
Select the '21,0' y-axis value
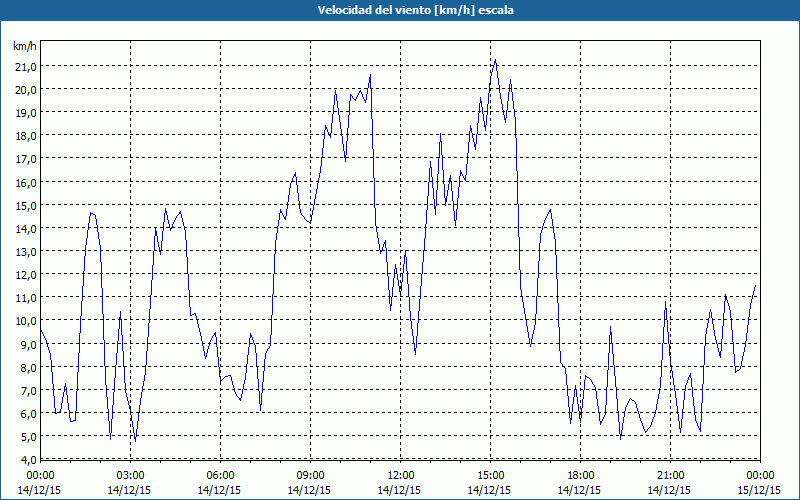pos(25,67)
